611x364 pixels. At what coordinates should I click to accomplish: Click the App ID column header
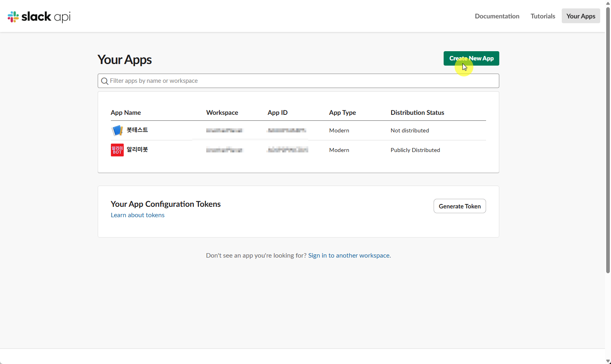(277, 112)
